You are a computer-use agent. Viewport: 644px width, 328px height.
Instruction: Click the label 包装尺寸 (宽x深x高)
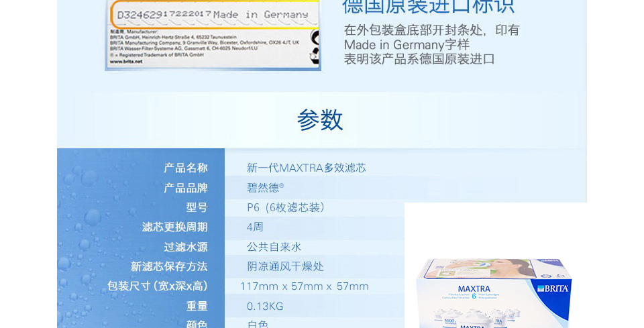point(158,286)
